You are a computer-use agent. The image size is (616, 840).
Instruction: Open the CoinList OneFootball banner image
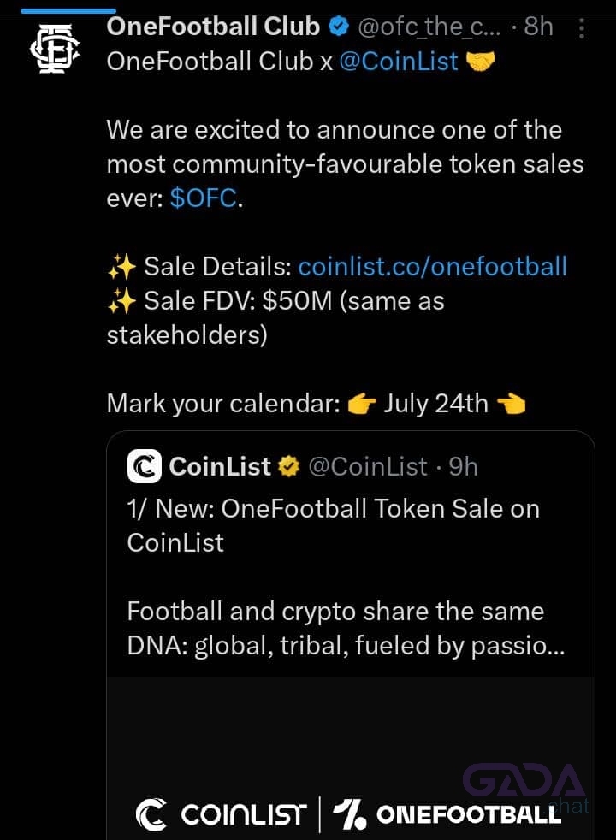pos(351,759)
